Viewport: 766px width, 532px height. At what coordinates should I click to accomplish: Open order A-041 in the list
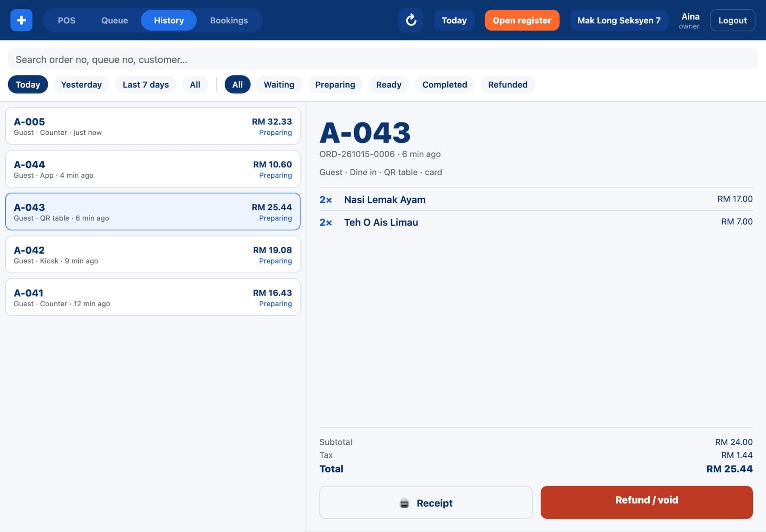[x=153, y=297]
